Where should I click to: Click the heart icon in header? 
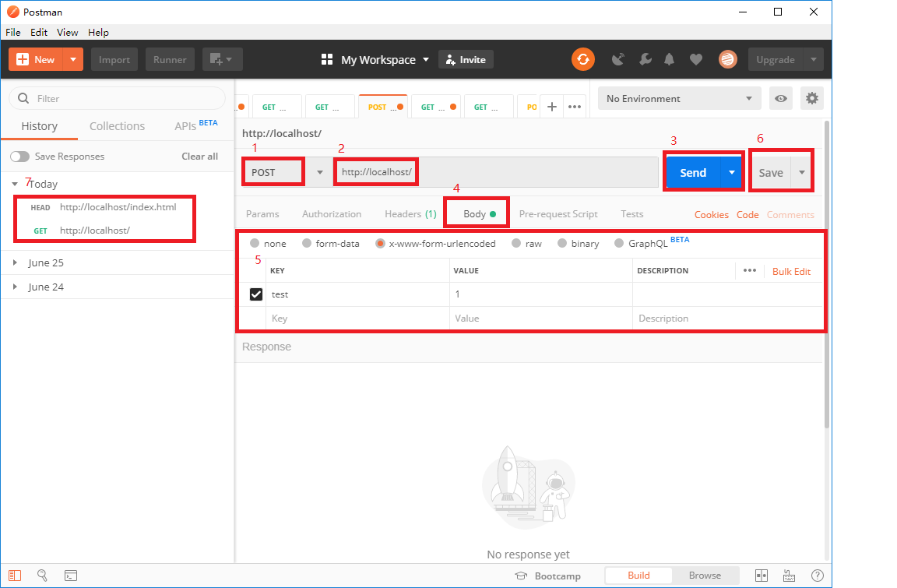[695, 59]
